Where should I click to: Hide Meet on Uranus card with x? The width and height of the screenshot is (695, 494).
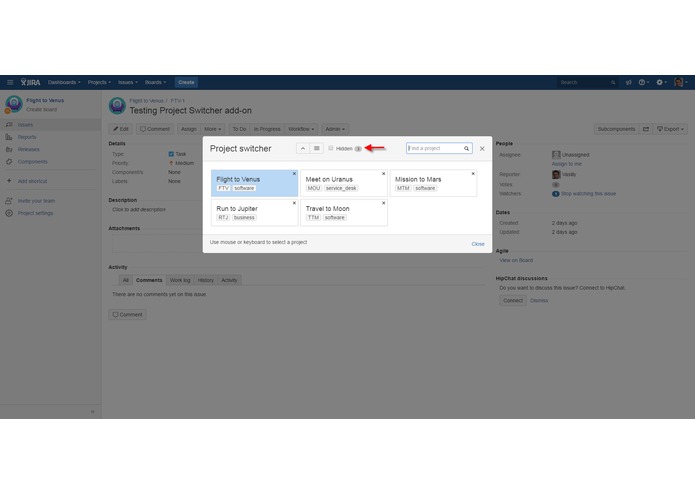[x=384, y=174]
